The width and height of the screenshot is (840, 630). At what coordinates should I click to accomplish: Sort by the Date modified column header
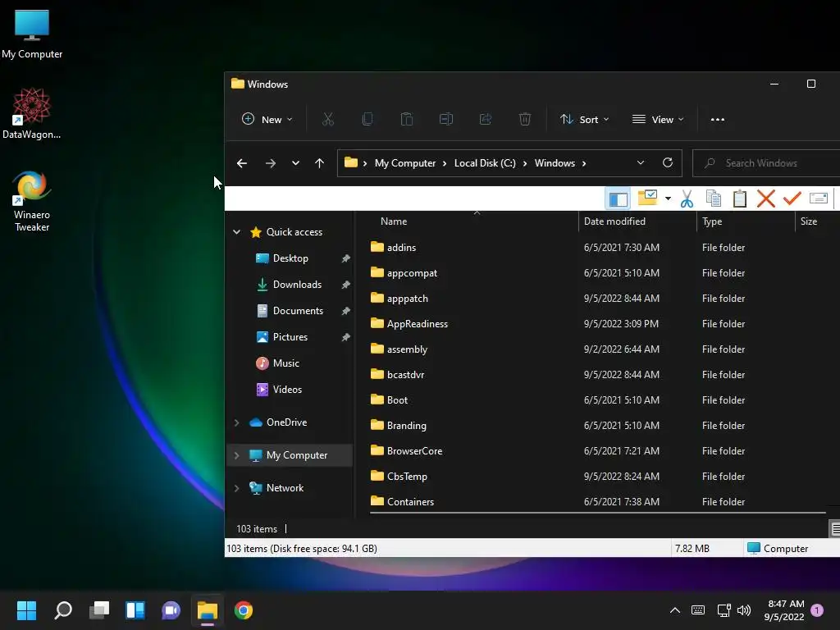pos(614,221)
